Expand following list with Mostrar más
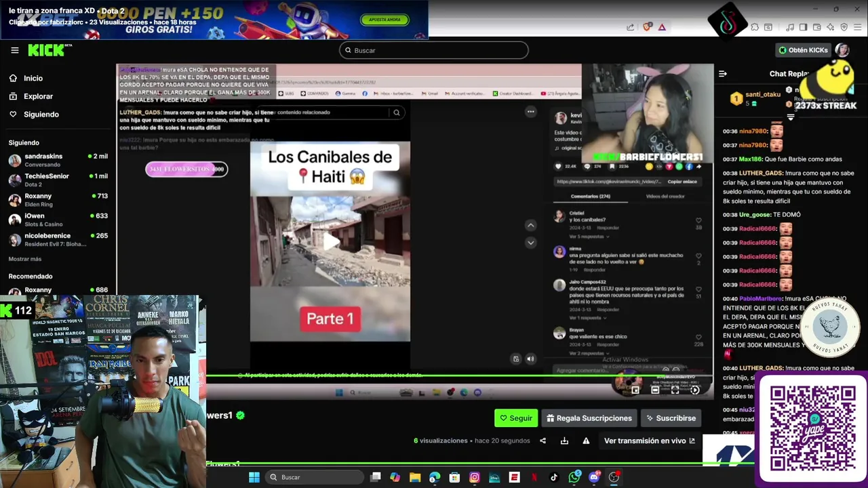Image resolution: width=868 pixels, height=488 pixels. coord(25,259)
